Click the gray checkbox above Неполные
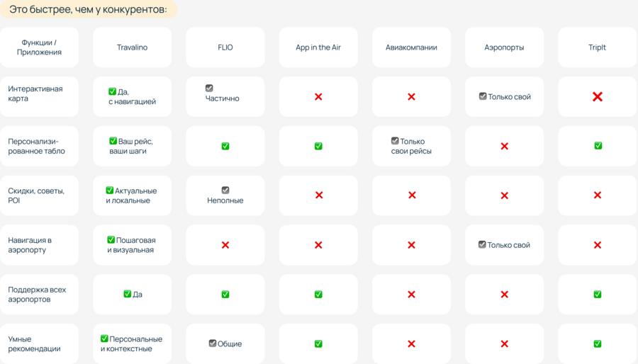 (x=225, y=190)
